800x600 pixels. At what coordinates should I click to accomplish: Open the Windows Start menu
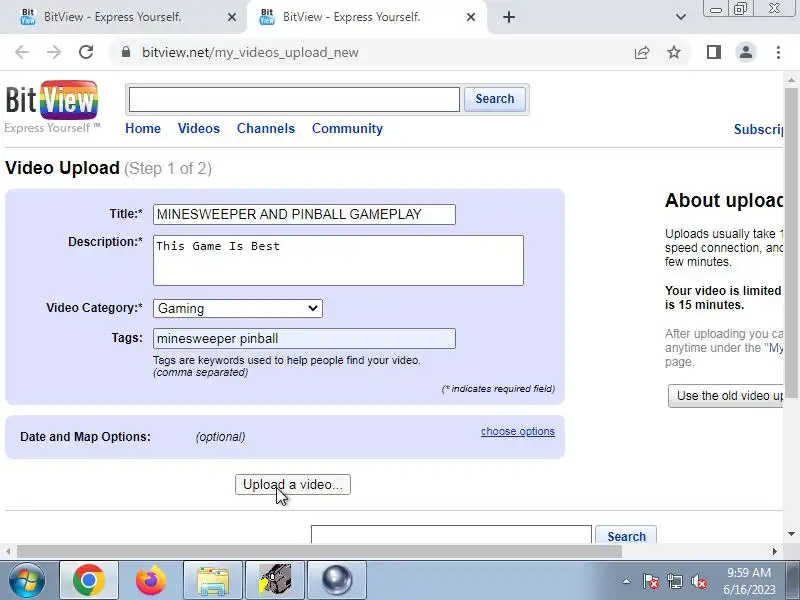pos(27,580)
